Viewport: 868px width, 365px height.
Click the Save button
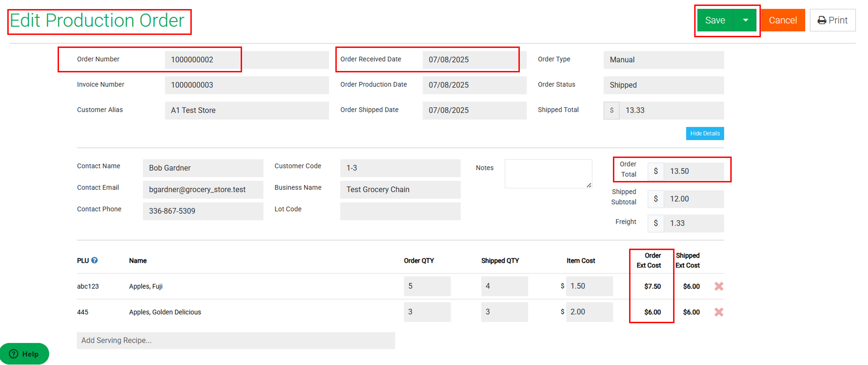pos(715,20)
